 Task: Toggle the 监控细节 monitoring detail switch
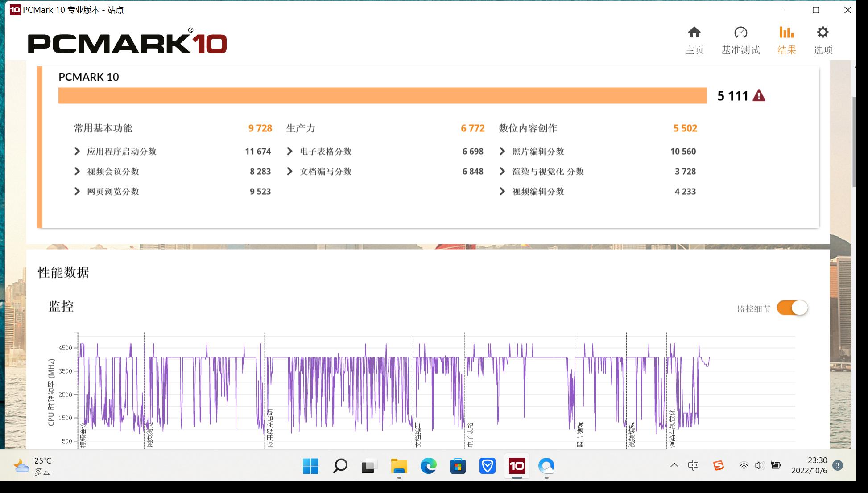coord(792,308)
